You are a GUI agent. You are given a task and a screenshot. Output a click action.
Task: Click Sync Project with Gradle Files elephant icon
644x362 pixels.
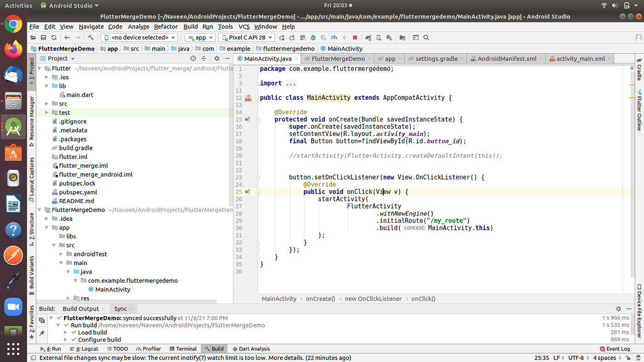368,38
